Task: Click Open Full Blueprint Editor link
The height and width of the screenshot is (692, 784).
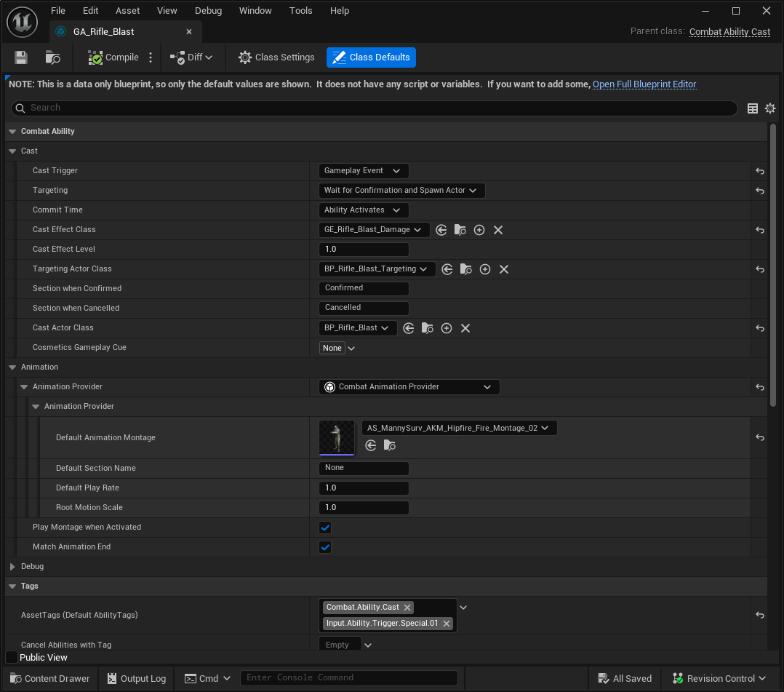Action: 644,84
